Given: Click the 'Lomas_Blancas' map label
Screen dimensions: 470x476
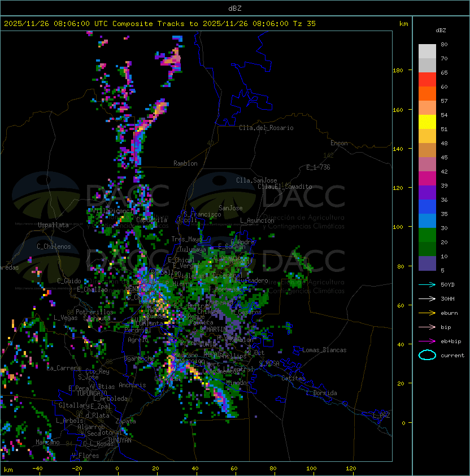Looking at the screenshot, I should point(324,350).
